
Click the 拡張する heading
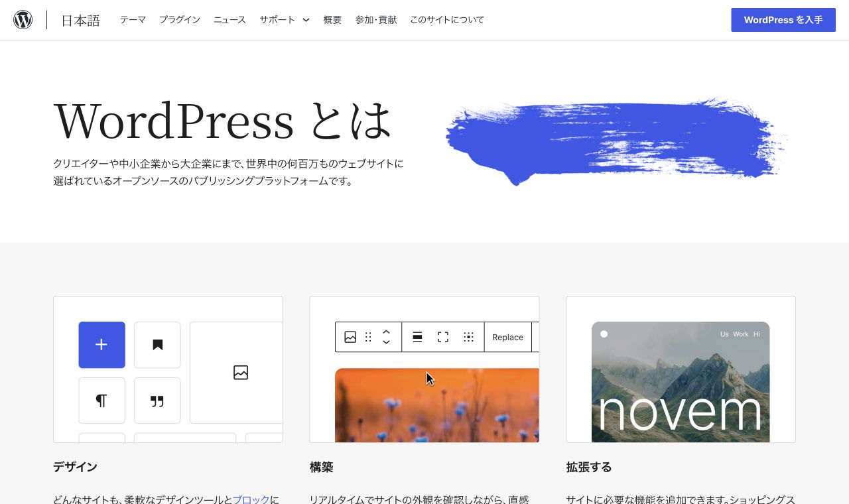tap(589, 467)
